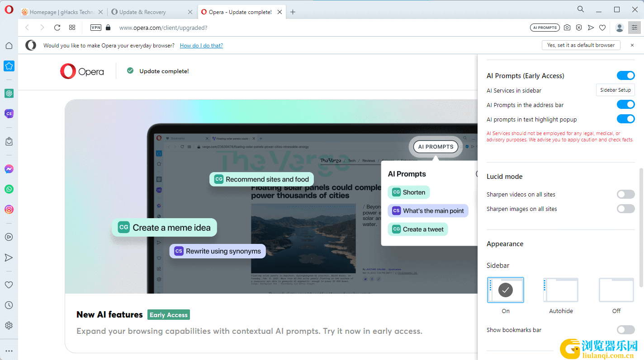This screenshot has width=644, height=360.
Task: Close the Easy Setup panel icon
Action: click(635, 28)
